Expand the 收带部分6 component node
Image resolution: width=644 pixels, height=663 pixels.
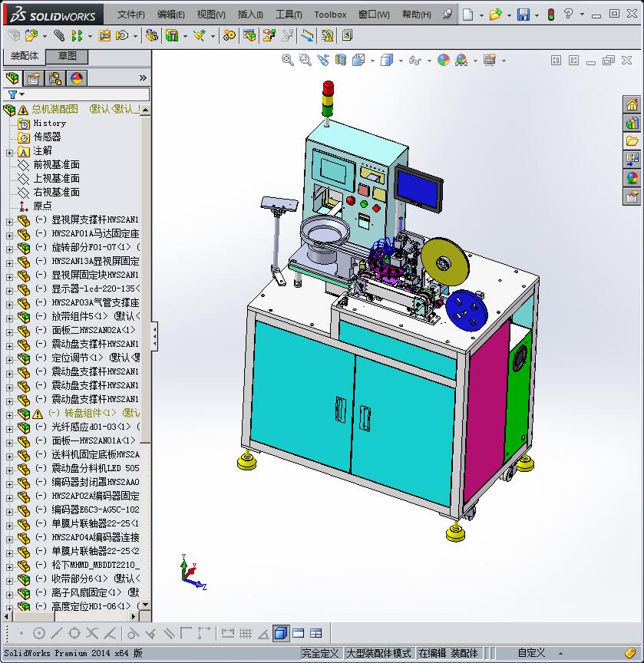[10, 581]
